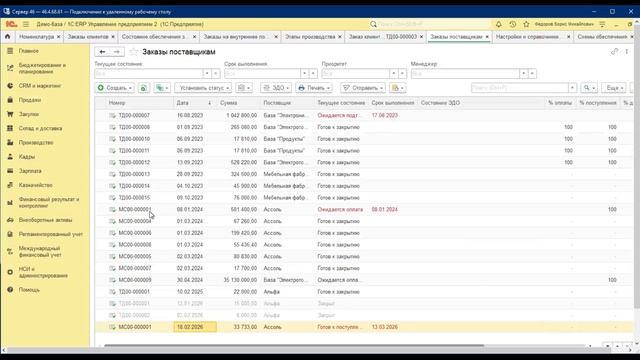Switch to the Номенклатура tab
640x360 pixels.
tap(36, 37)
